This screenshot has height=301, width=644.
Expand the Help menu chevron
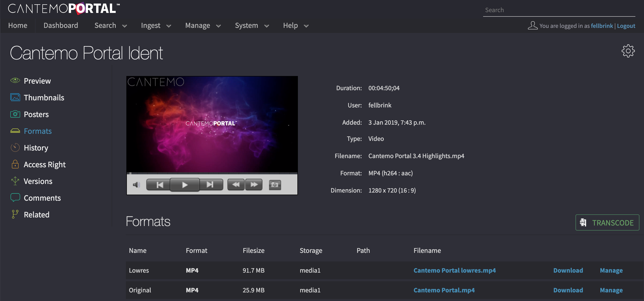pos(306,26)
